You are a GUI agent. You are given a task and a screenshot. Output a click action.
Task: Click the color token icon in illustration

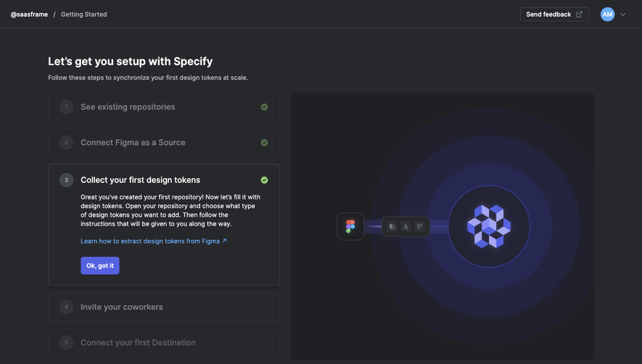392,226
